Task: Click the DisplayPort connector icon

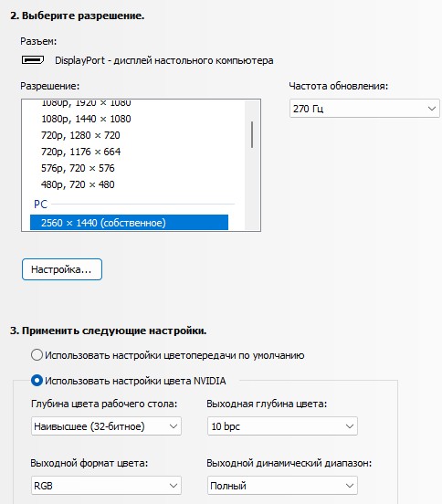Action: [x=33, y=59]
